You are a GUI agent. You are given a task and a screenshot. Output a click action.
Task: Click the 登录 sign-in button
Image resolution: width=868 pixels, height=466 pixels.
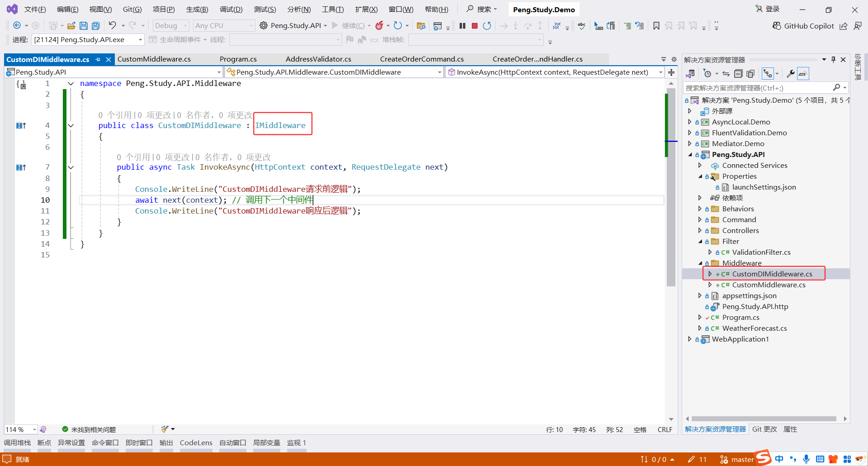pyautogui.click(x=768, y=9)
